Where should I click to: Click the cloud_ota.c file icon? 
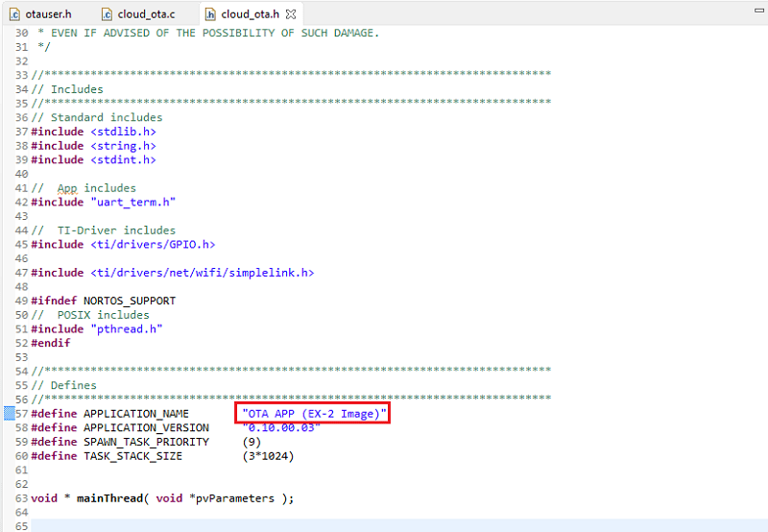(108, 14)
